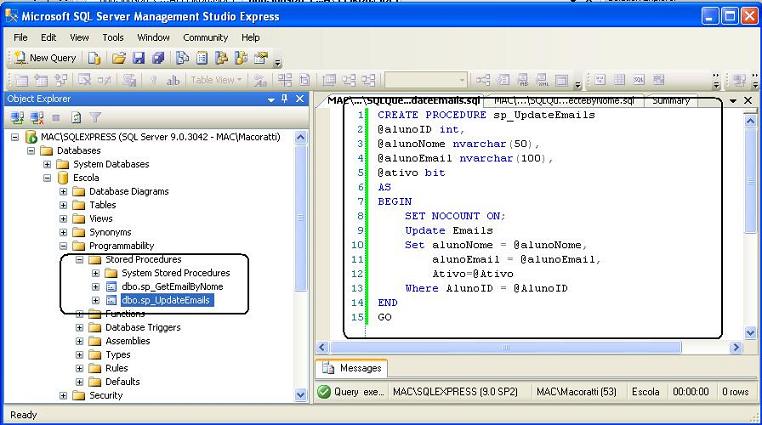Select the Assemblies folder
The height and width of the screenshot is (425, 762).
pyautogui.click(x=127, y=341)
